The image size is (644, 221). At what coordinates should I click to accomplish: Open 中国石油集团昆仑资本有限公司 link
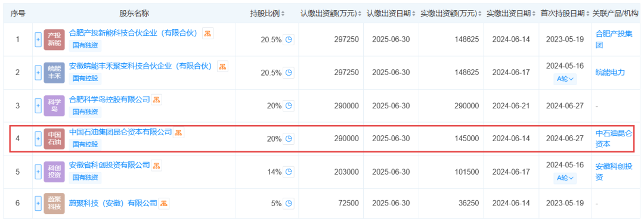point(120,132)
